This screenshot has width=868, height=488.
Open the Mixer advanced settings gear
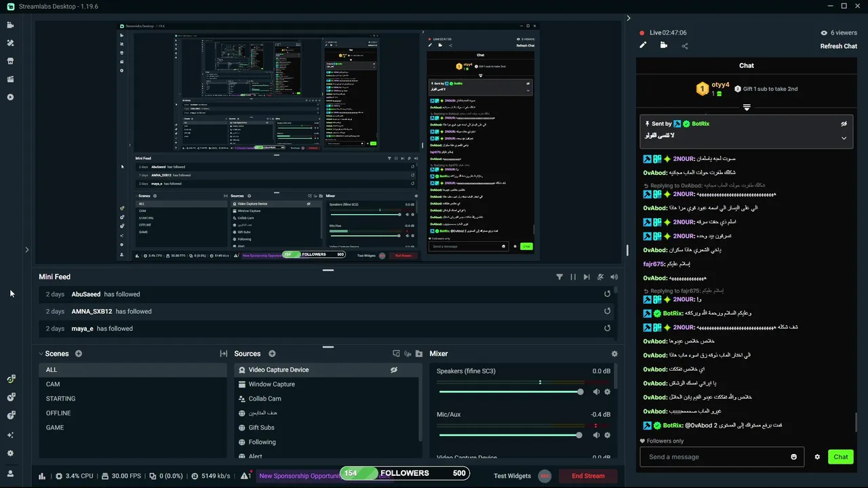[x=614, y=354]
